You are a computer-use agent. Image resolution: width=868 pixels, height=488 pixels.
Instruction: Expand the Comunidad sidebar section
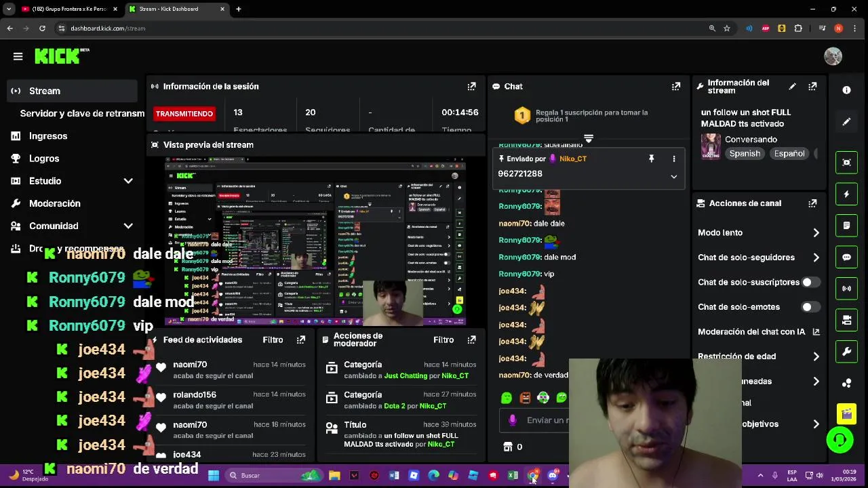click(128, 226)
